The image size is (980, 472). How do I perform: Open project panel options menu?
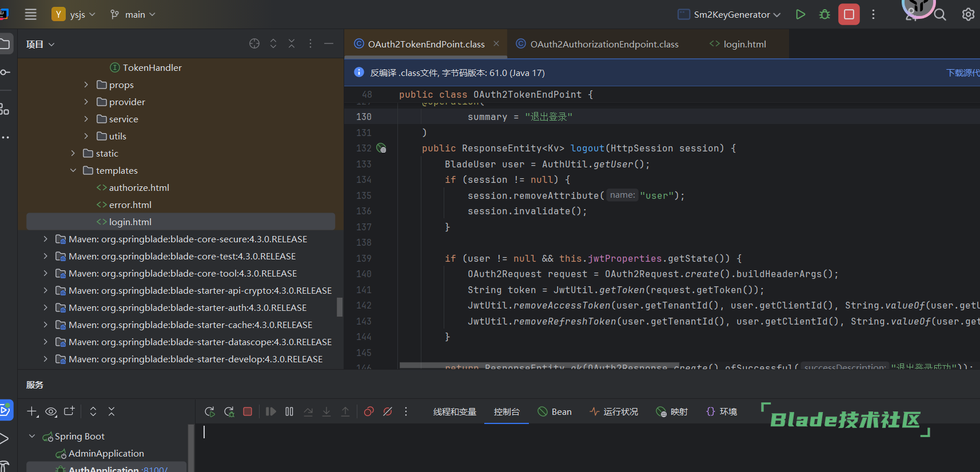click(x=310, y=43)
